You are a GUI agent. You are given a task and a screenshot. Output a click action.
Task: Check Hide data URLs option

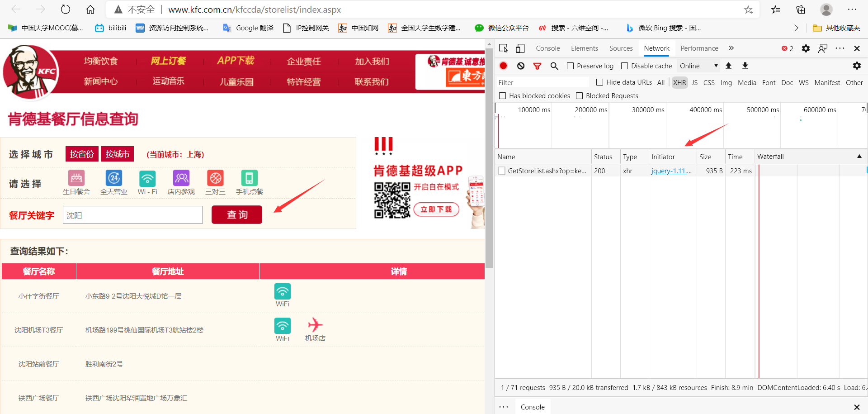600,82
